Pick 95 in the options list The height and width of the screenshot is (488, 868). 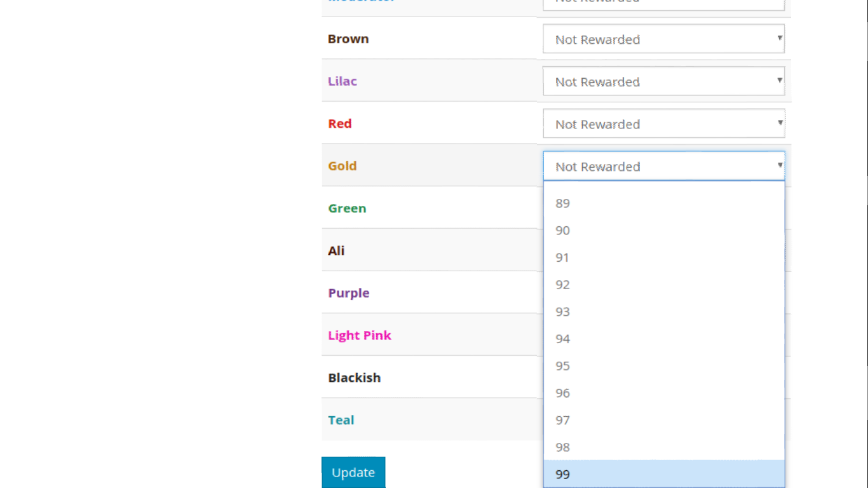coord(663,366)
